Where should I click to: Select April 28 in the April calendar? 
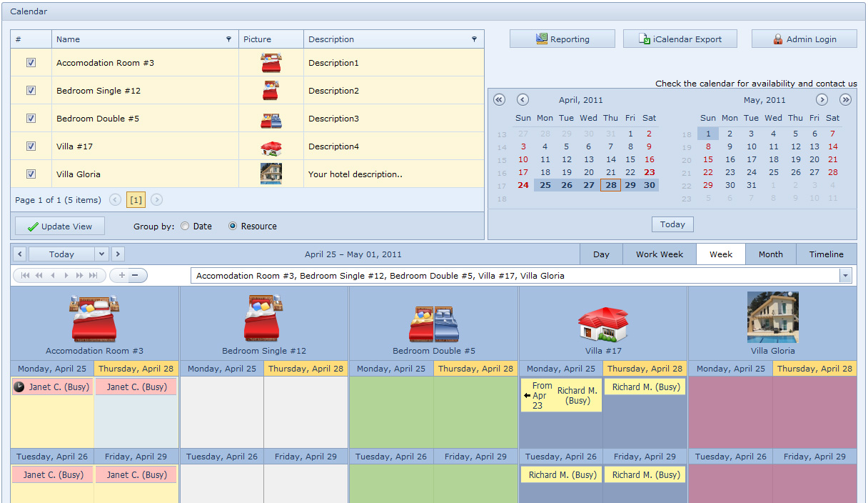[x=610, y=185]
